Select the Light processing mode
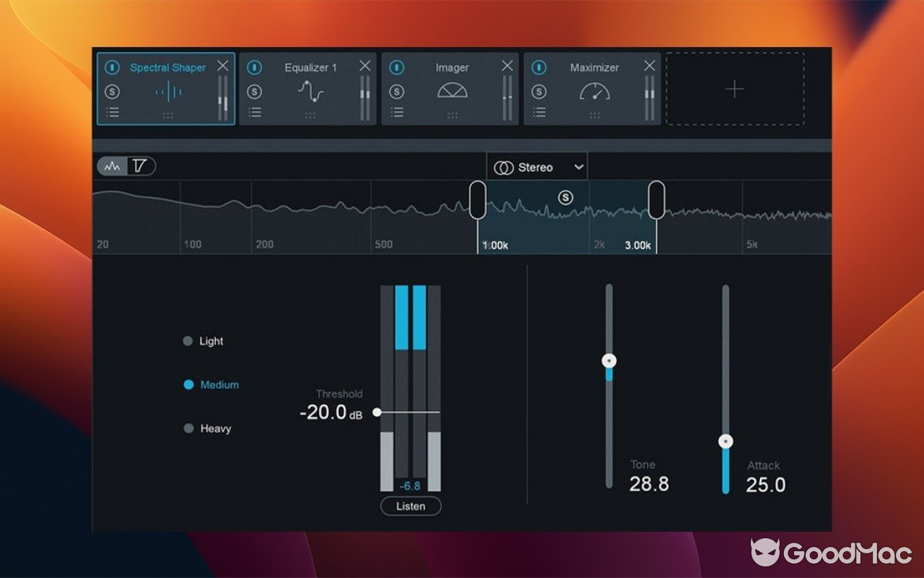This screenshot has height=578, width=924. (x=189, y=340)
